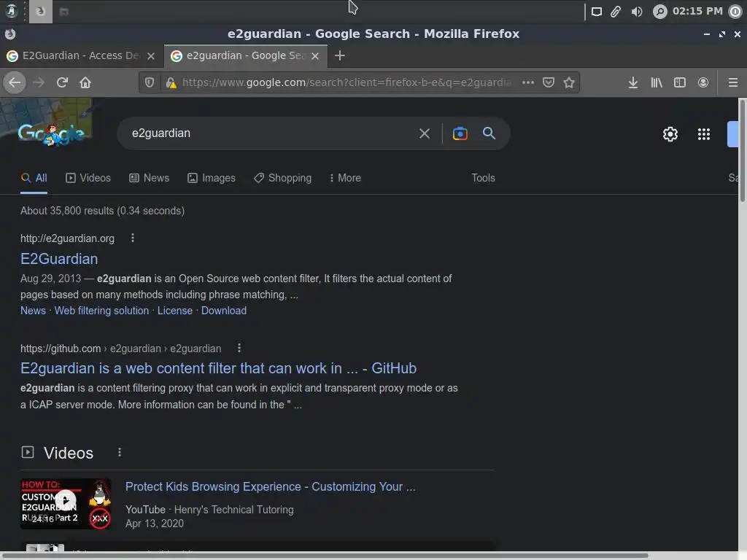Expand the More search filters
The image size is (747, 560).
pyautogui.click(x=345, y=178)
